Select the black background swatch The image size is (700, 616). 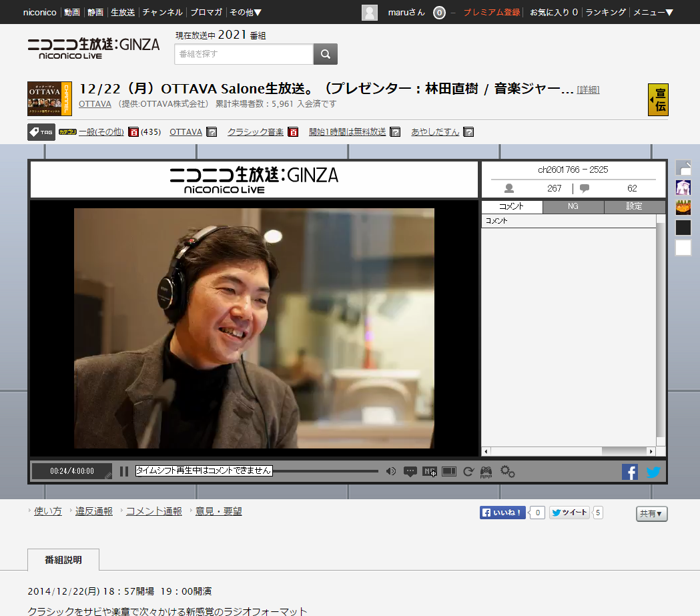[x=683, y=228]
